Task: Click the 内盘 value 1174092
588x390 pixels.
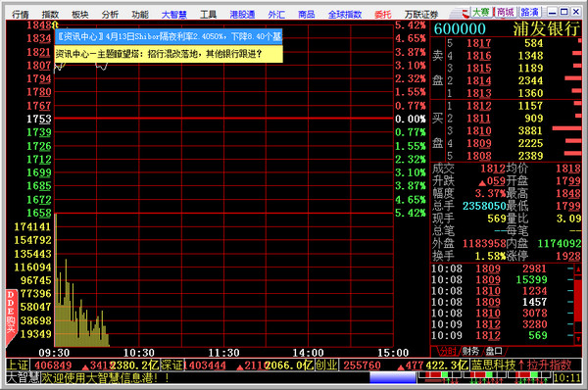Action: coord(560,243)
